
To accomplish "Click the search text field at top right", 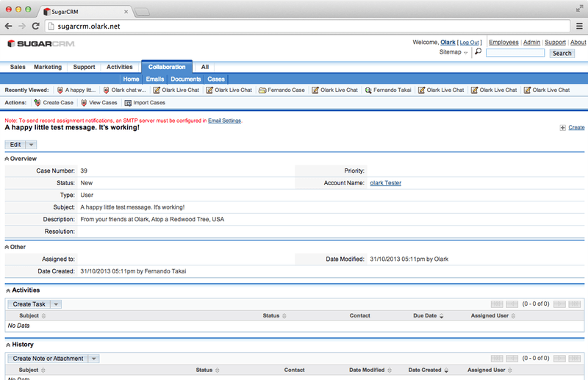I will [515, 53].
